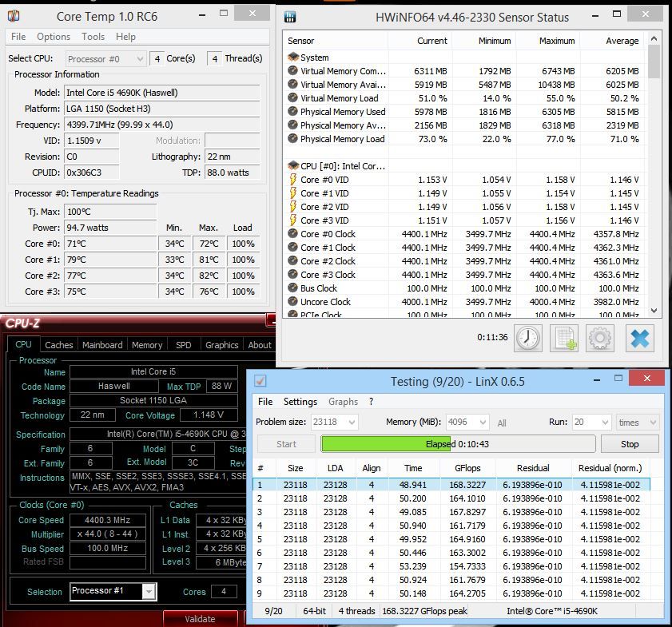Click the CPU tab in CPU-Z
The height and width of the screenshot is (627, 672).
point(23,344)
